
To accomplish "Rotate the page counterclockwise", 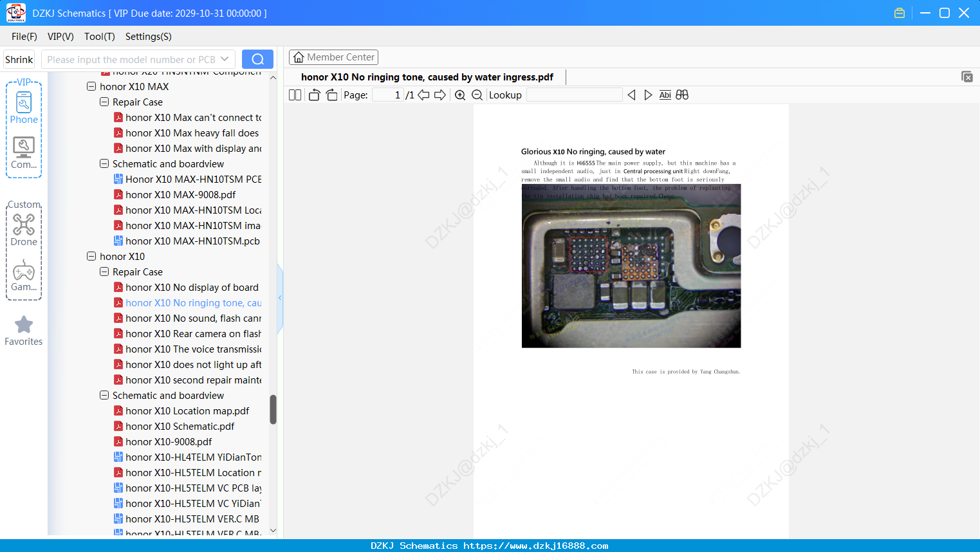I will point(314,95).
